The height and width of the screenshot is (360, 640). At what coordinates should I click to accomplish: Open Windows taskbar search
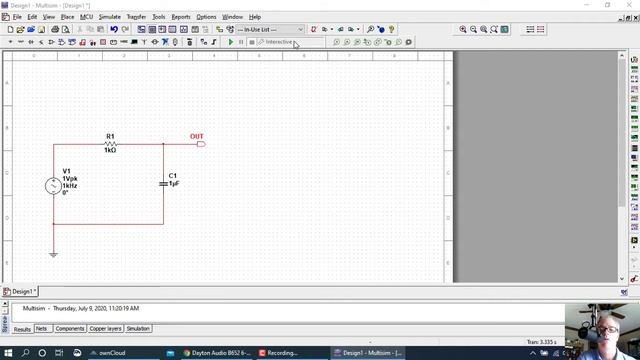click(x=25, y=353)
